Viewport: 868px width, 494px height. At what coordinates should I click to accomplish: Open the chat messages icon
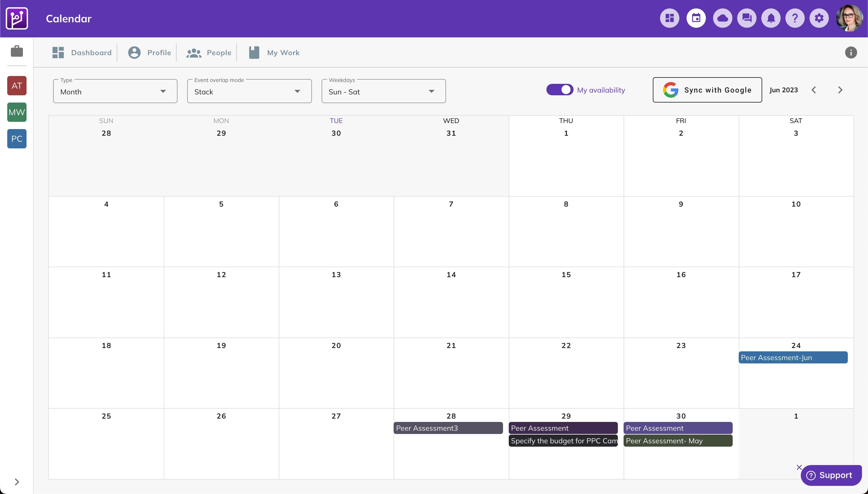747,18
